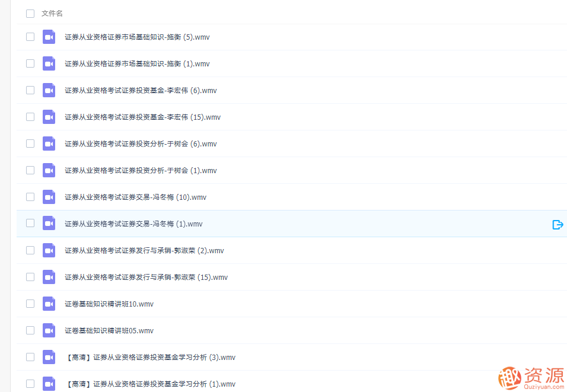Open file 证券从业资格考试证券交易-冯冬梅 (1).wmv
Image resolution: width=567 pixels, height=392 pixels.
tap(133, 224)
